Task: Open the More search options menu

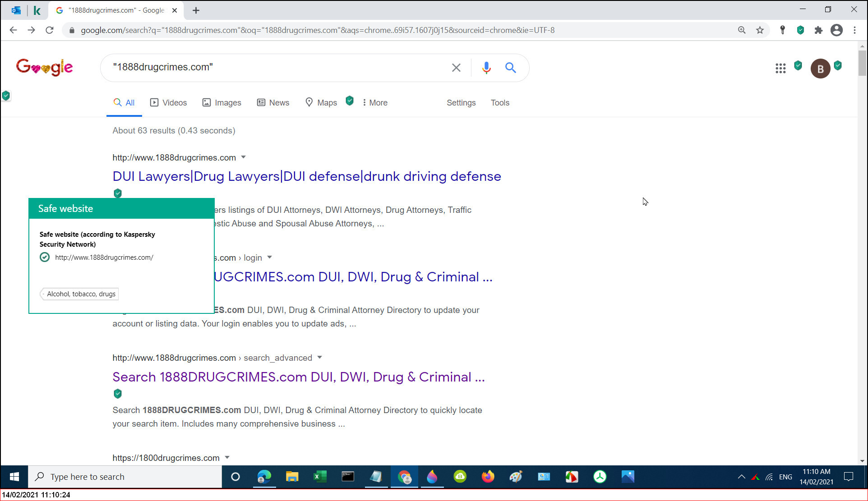Action: [x=375, y=103]
